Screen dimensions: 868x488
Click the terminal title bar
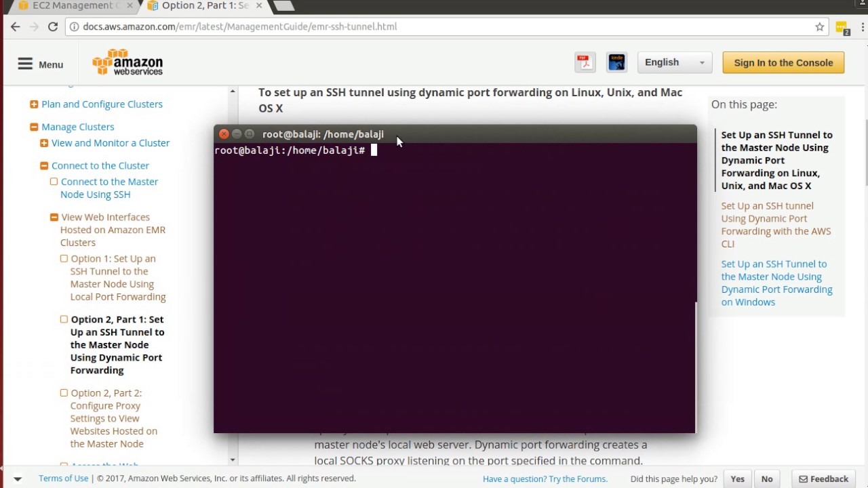tap(455, 134)
